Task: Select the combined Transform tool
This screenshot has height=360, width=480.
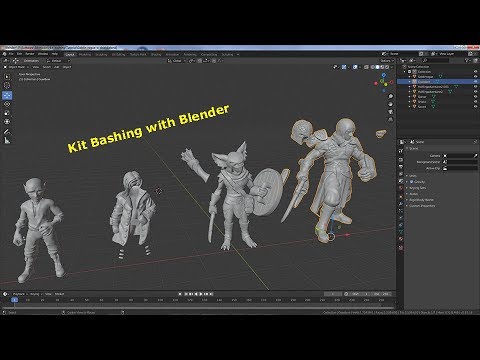Action: click(x=7, y=122)
